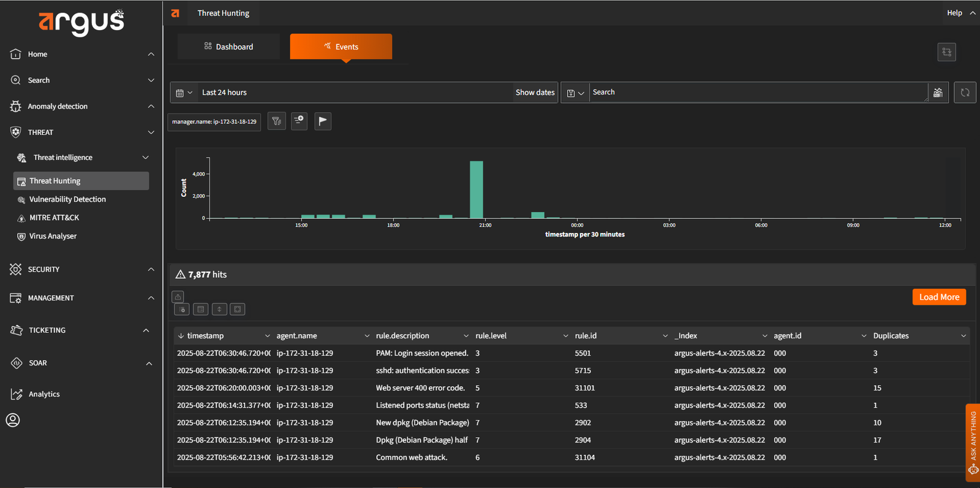980x488 pixels.
Task: Click the Show dates link
Action: tap(535, 93)
